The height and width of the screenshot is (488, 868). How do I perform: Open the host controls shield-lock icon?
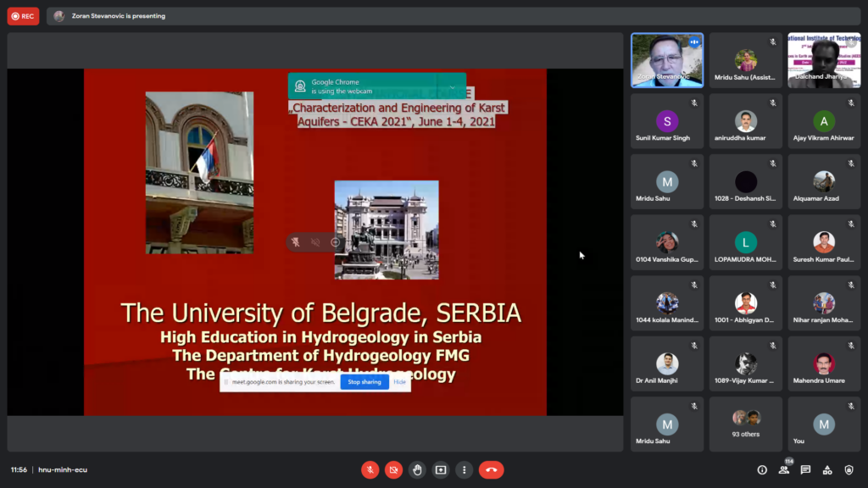(x=849, y=469)
